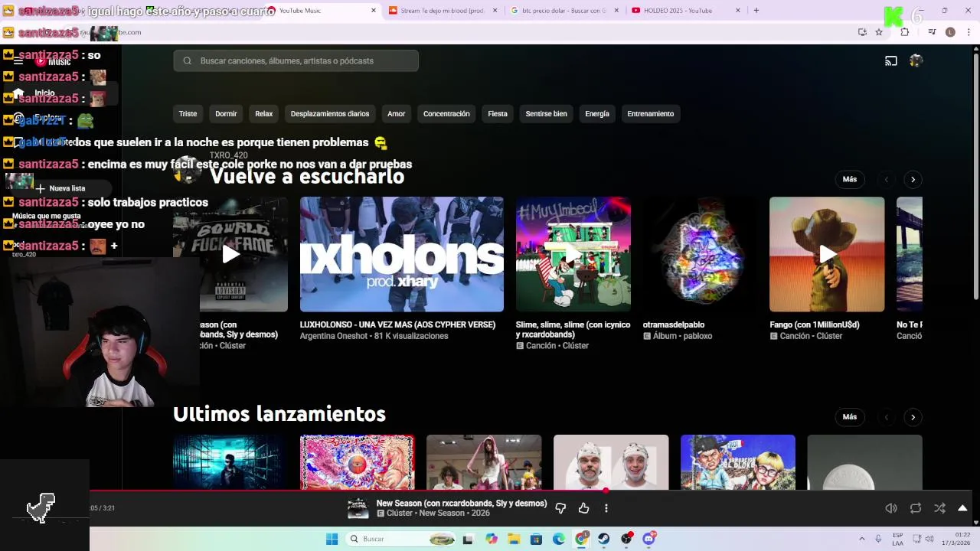Select the Triste mood chip
The image size is (980, 551).
pos(188,114)
